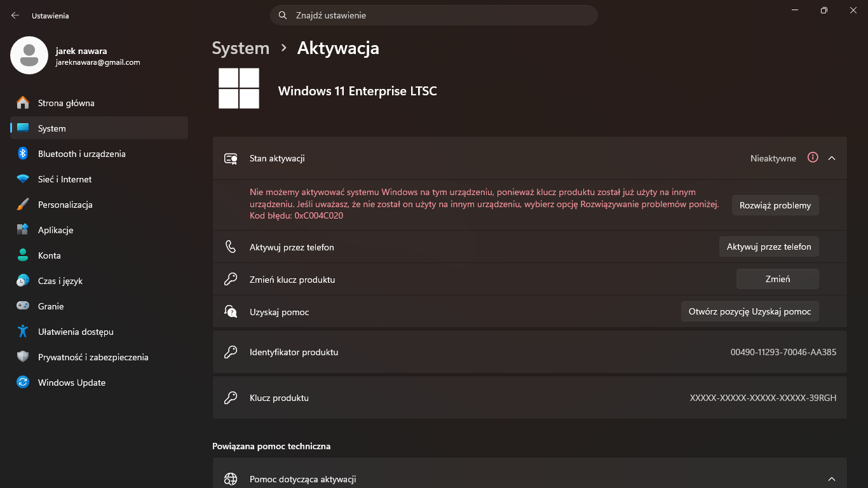Click the Sieć i Internet wifi icon
Screen dimensions: 868x488
pos(23,179)
